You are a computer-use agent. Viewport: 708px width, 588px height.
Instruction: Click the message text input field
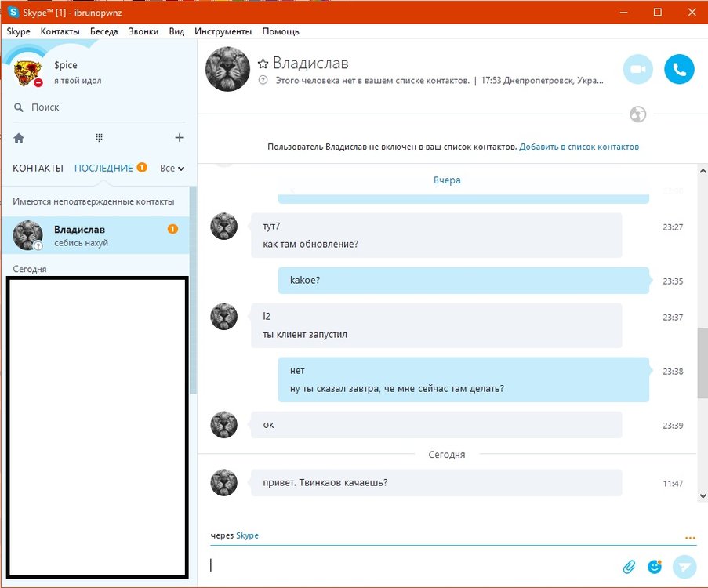(408, 564)
